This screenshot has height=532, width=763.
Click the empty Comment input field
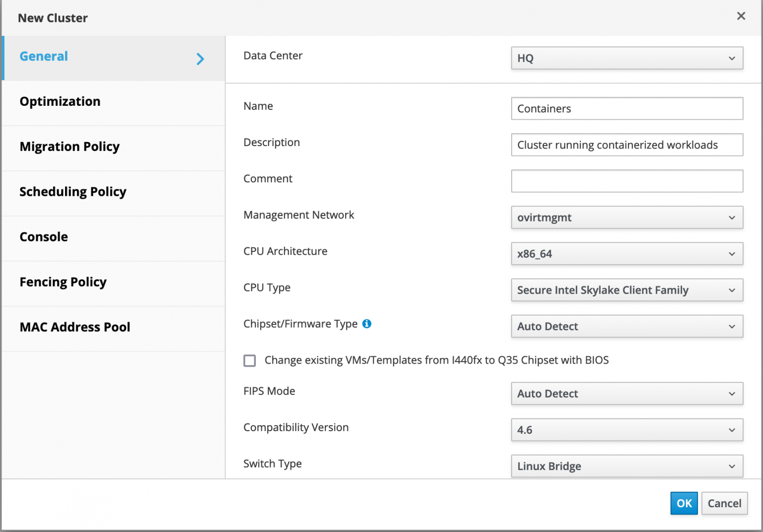pos(626,181)
